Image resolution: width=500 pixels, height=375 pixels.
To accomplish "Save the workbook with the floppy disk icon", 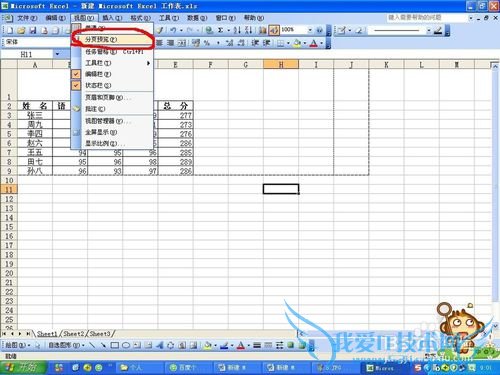I will 33,30.
